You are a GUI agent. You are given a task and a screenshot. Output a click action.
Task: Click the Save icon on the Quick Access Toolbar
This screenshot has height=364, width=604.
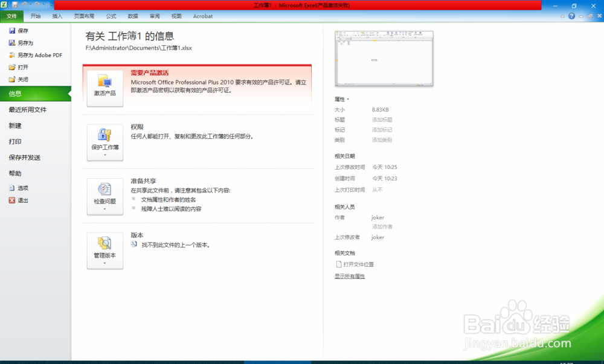tap(15, 4)
